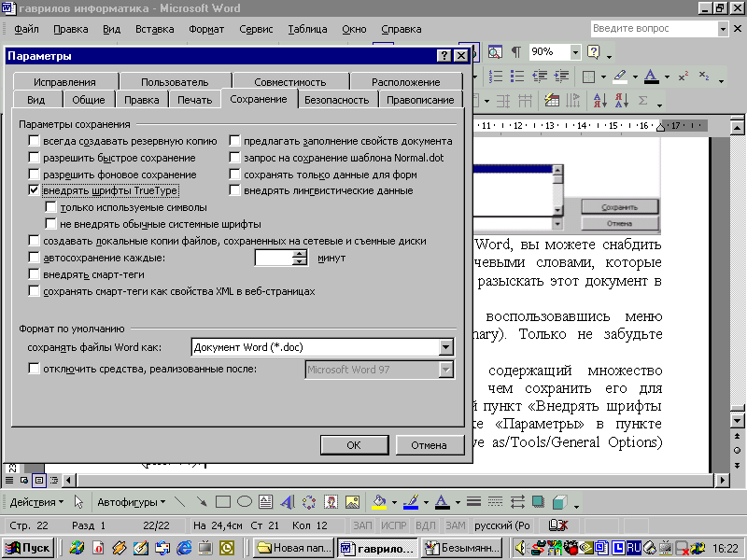The height and width of the screenshot is (560, 747).
Task: Open the shadow style tool
Action: [x=539, y=502]
